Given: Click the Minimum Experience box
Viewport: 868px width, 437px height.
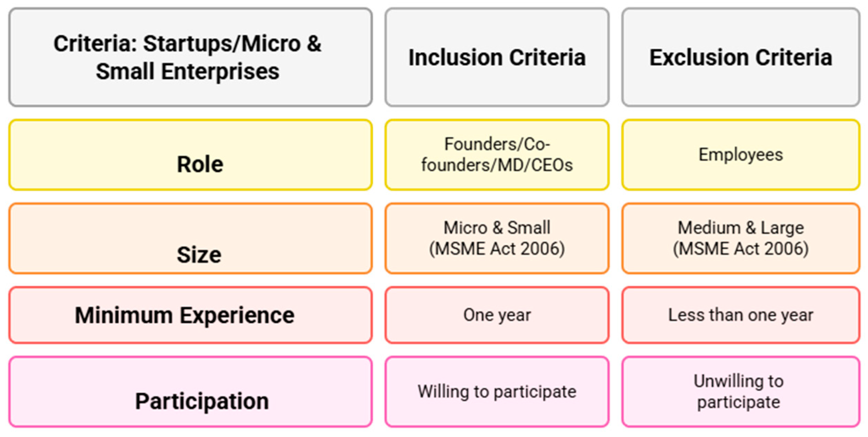Looking at the screenshot, I should tap(190, 315).
